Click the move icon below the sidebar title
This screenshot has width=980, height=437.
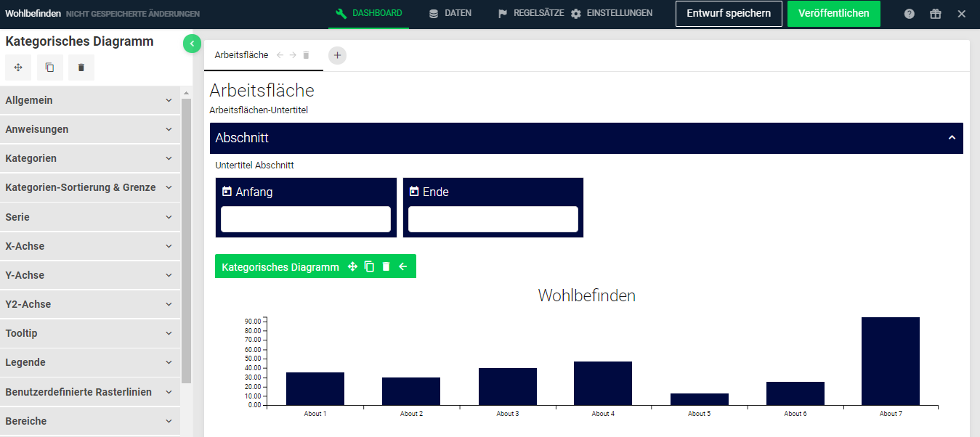point(18,68)
